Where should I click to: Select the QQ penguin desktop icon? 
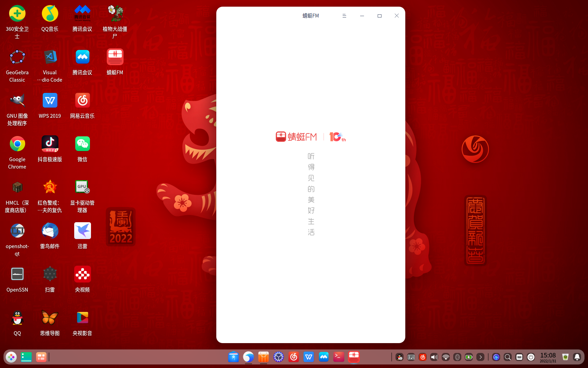pos(17,323)
